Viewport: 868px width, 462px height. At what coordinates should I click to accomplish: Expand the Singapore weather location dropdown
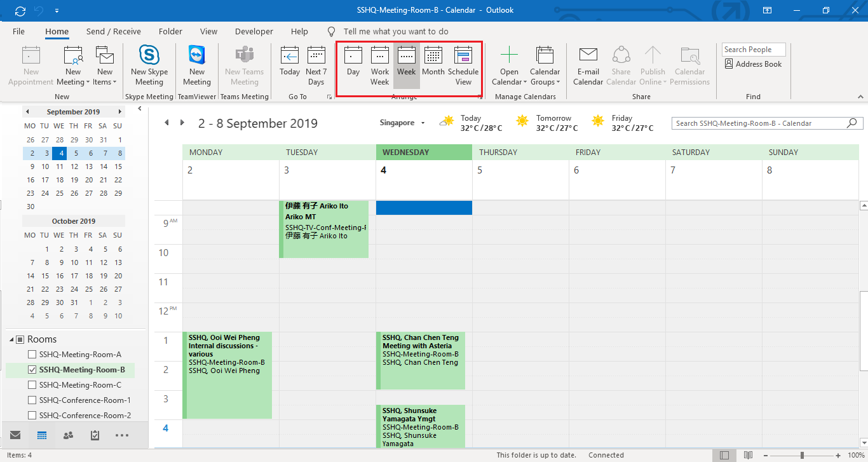[x=424, y=123]
